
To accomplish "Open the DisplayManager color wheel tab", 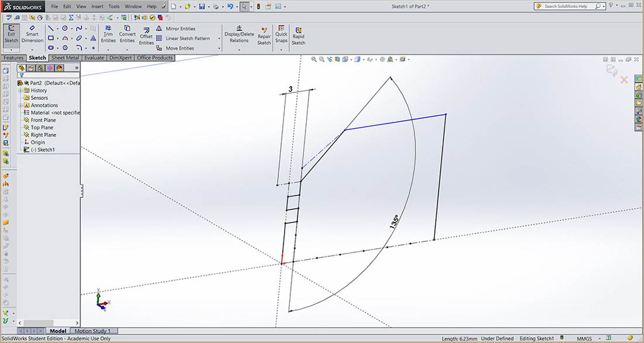I will click(x=60, y=68).
